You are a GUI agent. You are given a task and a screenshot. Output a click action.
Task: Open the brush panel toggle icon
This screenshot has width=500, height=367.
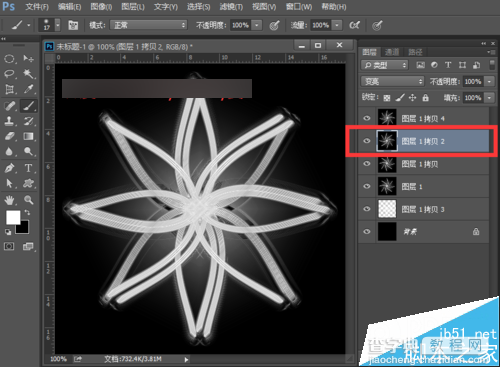pos(73,25)
